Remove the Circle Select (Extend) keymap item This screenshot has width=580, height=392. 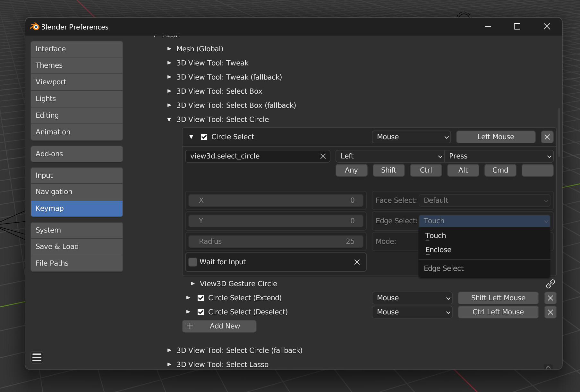point(550,298)
